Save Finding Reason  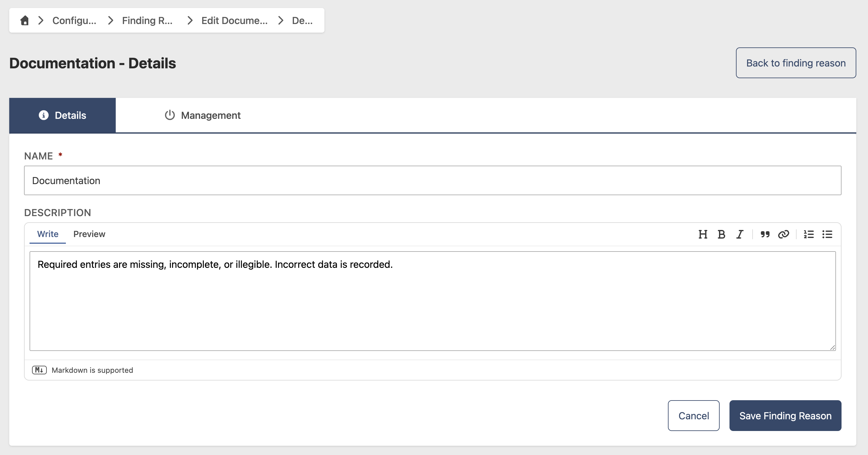point(785,416)
